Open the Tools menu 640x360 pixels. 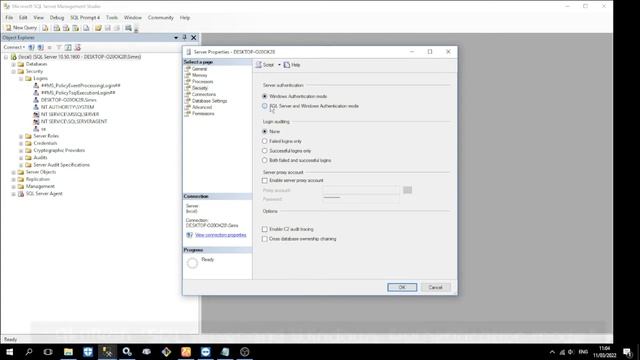click(x=112, y=18)
